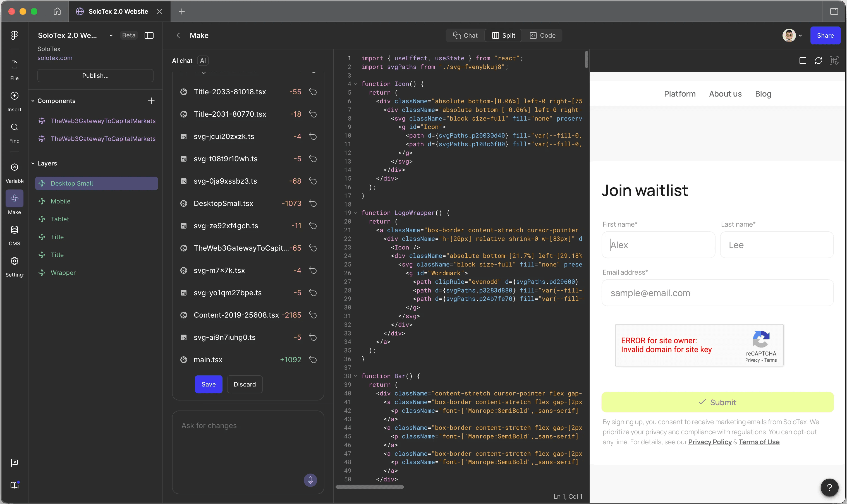This screenshot has width=847, height=504.
Task: Click the Insert plus icon in sidebar
Action: pyautogui.click(x=14, y=96)
